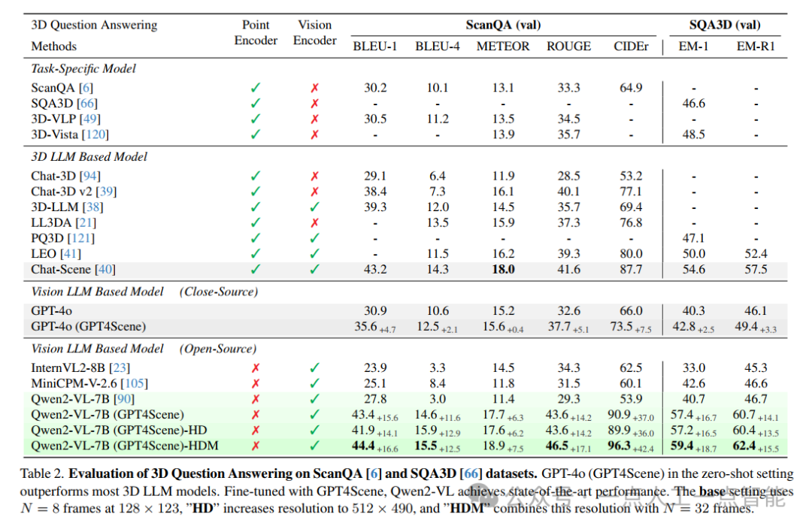Screen dimensions: 812x529
Task: Click the bold EM-R1 value 62.4
Action: click(744, 446)
